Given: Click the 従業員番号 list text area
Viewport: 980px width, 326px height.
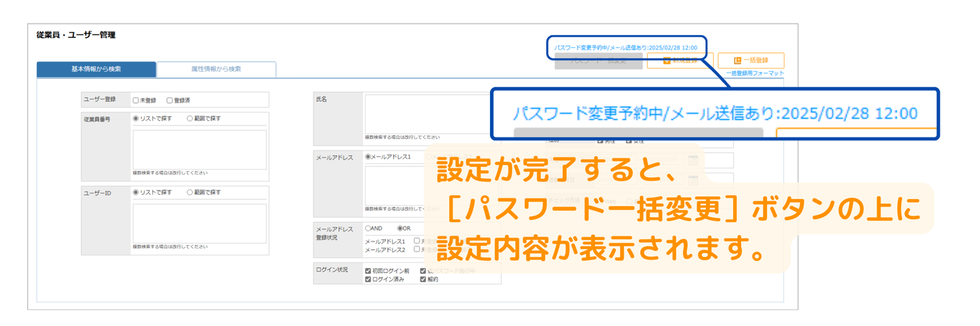Looking at the screenshot, I should [199, 149].
